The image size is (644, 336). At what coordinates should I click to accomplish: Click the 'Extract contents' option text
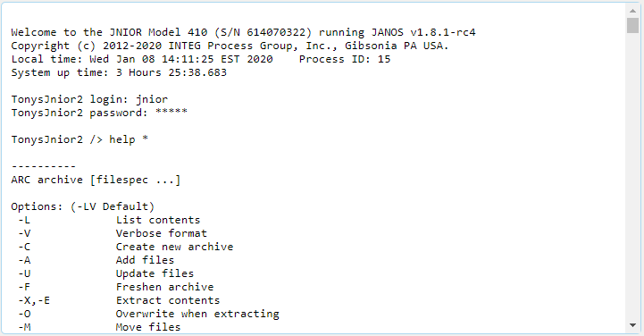pos(168,300)
